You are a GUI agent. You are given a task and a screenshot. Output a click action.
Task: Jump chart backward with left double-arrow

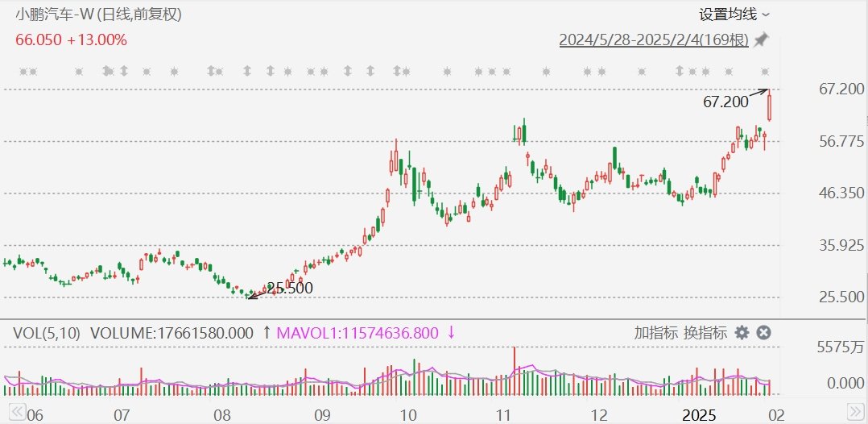point(17,411)
